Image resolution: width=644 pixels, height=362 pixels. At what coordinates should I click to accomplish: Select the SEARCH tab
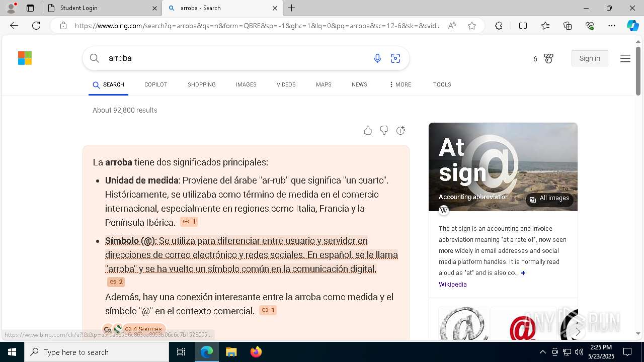(108, 84)
